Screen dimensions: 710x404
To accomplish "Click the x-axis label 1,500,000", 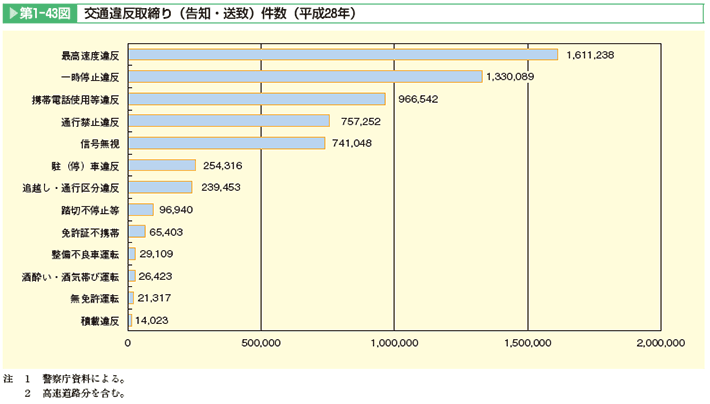I will coord(528,343).
